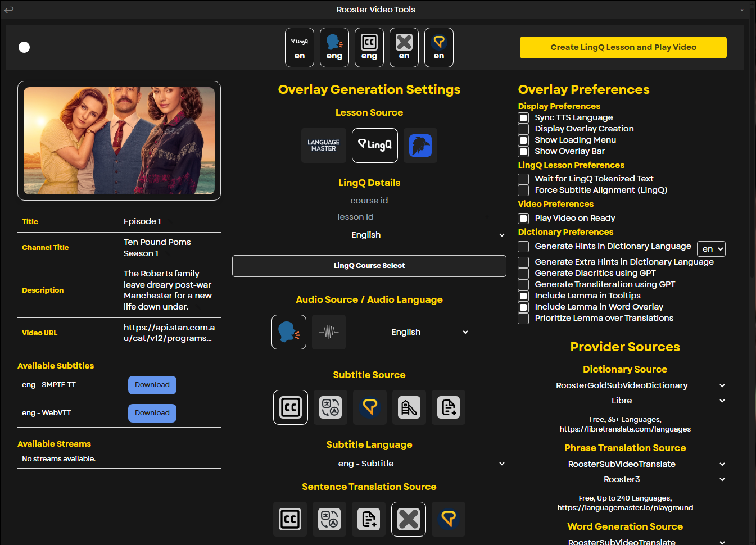The width and height of the screenshot is (756, 545).
Task: Click 'Ten Pound Poms - Season 1' channel title
Action: point(160,248)
